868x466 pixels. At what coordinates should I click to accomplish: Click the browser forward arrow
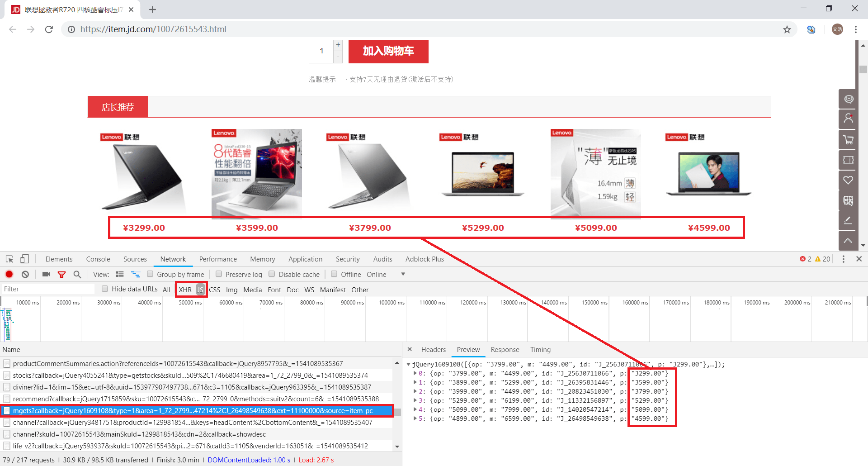(x=31, y=29)
